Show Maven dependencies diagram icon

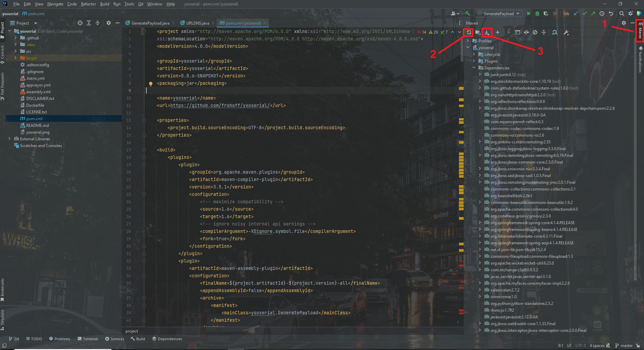[555, 32]
